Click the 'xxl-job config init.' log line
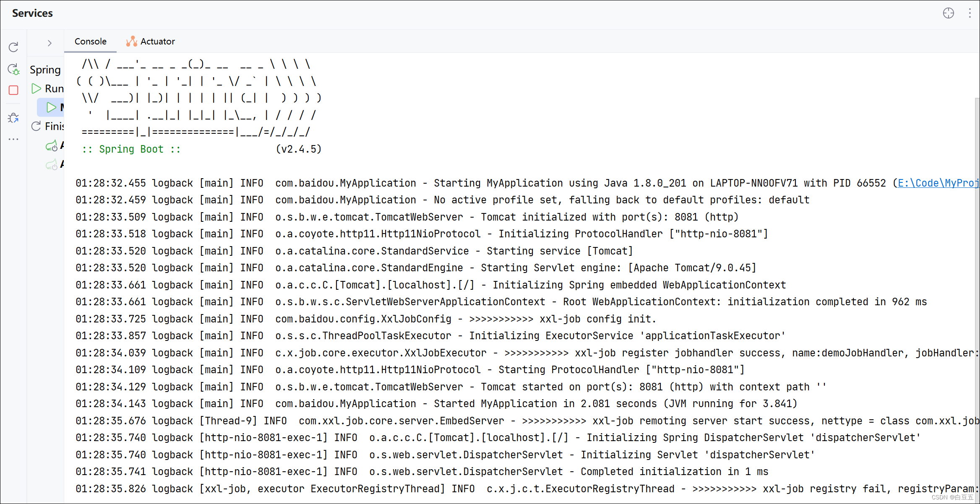Screen dimensions: 980x504 pos(366,319)
